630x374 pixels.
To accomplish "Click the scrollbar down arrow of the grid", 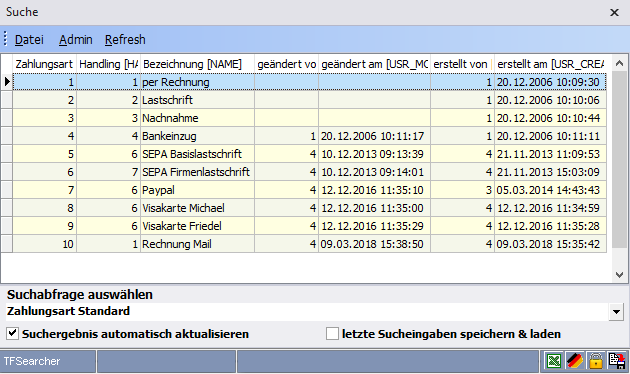I will pos(619,275).
